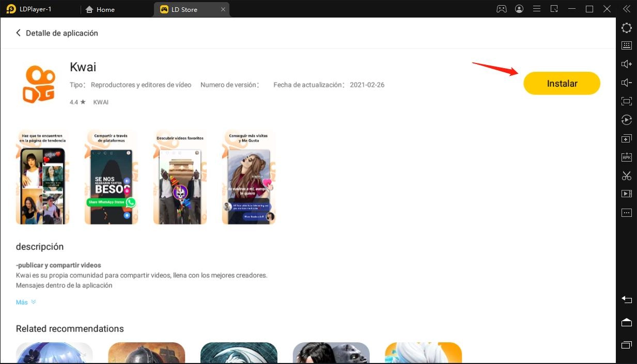This screenshot has height=364, width=637.
Task: Toggle fullscreen mode in sidebar
Action: (x=627, y=101)
